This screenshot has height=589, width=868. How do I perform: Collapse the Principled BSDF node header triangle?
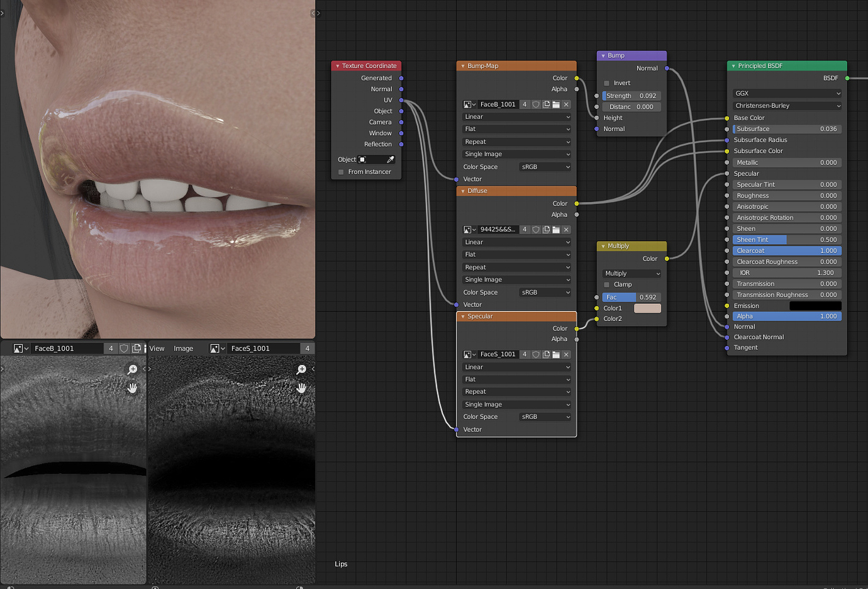733,65
